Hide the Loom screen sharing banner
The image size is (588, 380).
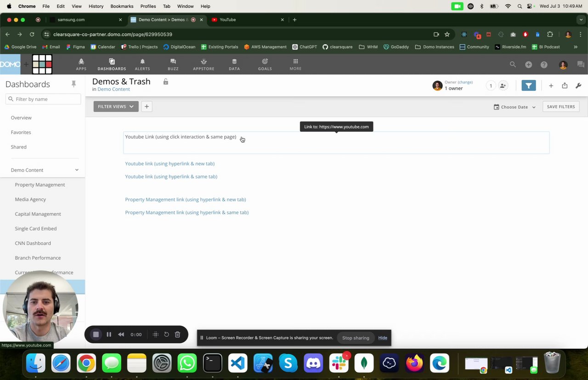[383, 338]
